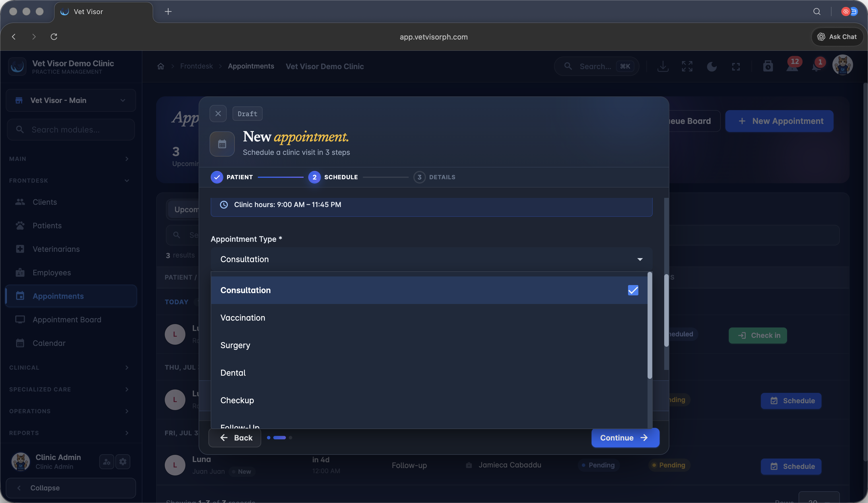Click the dialog's vertical scrollbar
868x503 pixels.
pyautogui.click(x=666, y=310)
